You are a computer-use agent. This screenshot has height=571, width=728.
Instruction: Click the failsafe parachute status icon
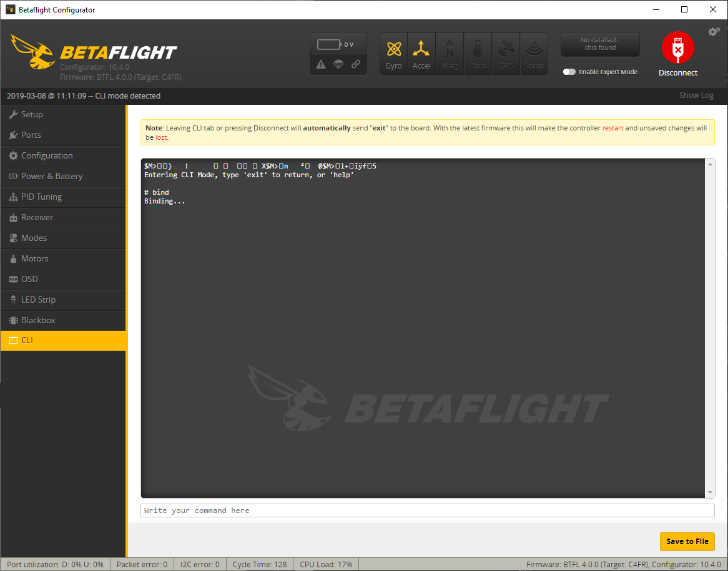pyautogui.click(x=338, y=64)
